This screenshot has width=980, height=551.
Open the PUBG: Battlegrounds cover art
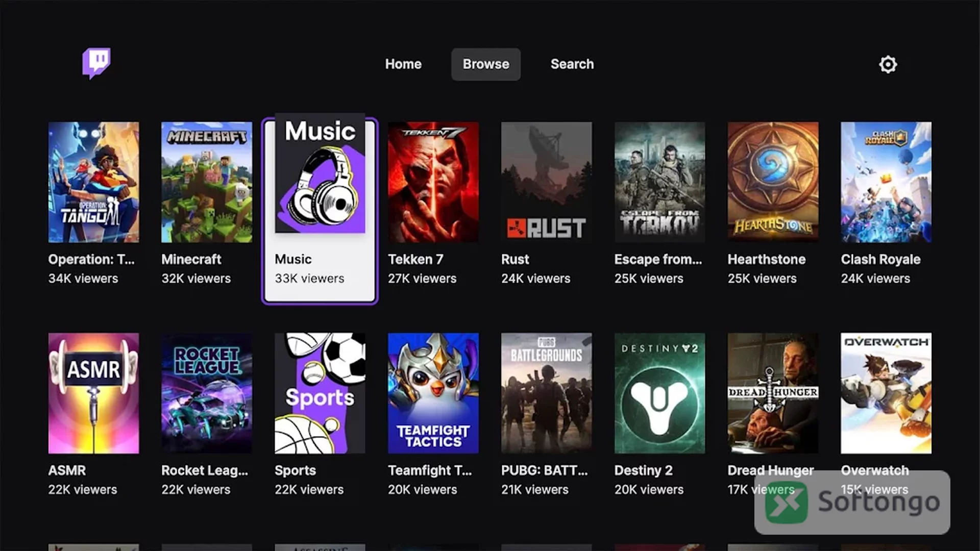point(547,393)
